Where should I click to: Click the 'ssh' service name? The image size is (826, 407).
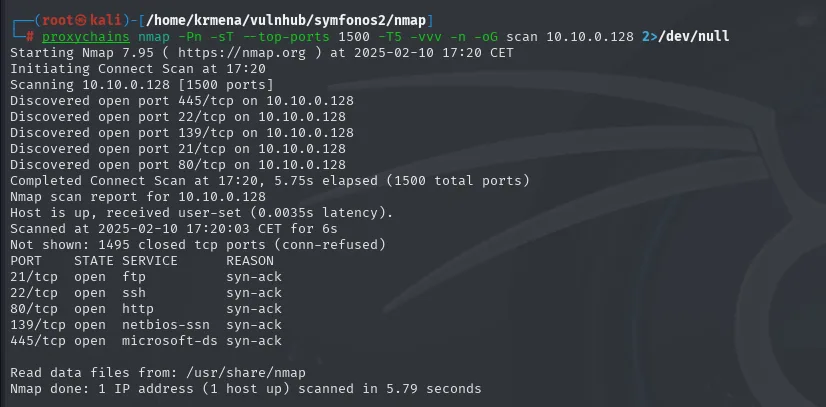pos(134,293)
